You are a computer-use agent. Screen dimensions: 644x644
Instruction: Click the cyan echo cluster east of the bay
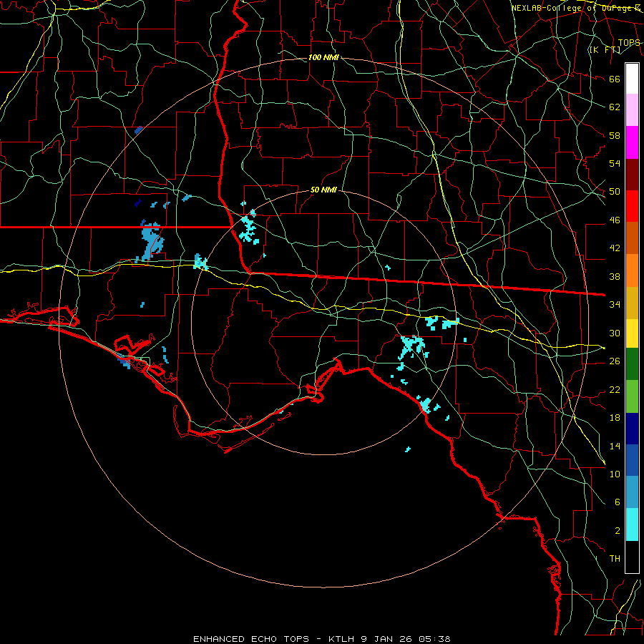click(412, 348)
